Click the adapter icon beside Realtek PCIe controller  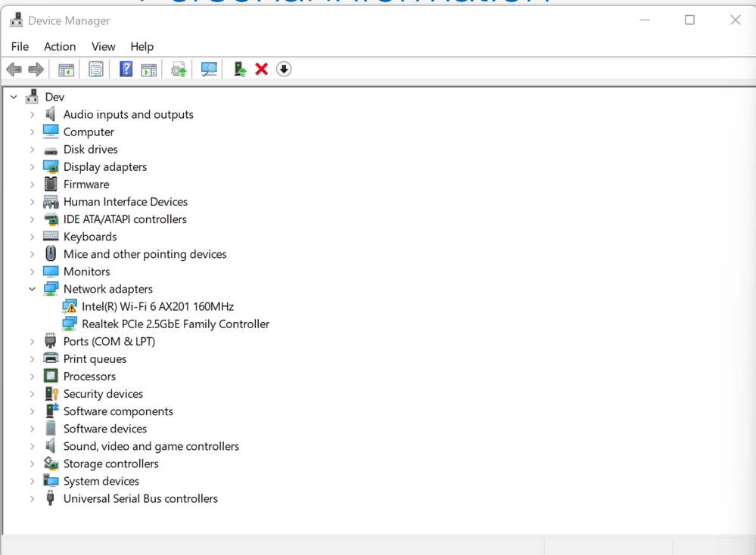click(70, 324)
